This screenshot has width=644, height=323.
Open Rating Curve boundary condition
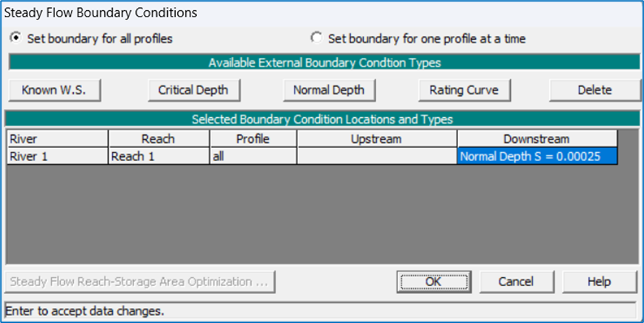tap(464, 90)
